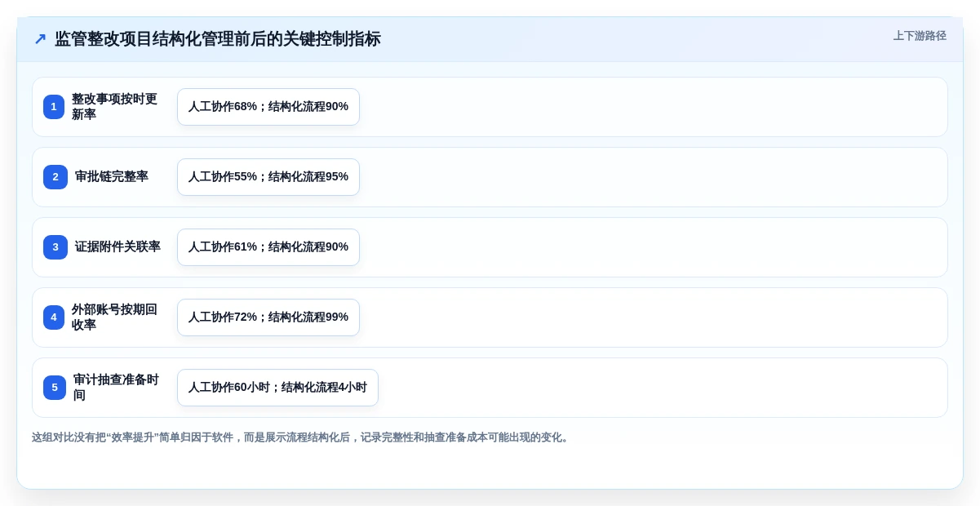Select number badge 1
The width and height of the screenshot is (980, 506).
pos(54,107)
